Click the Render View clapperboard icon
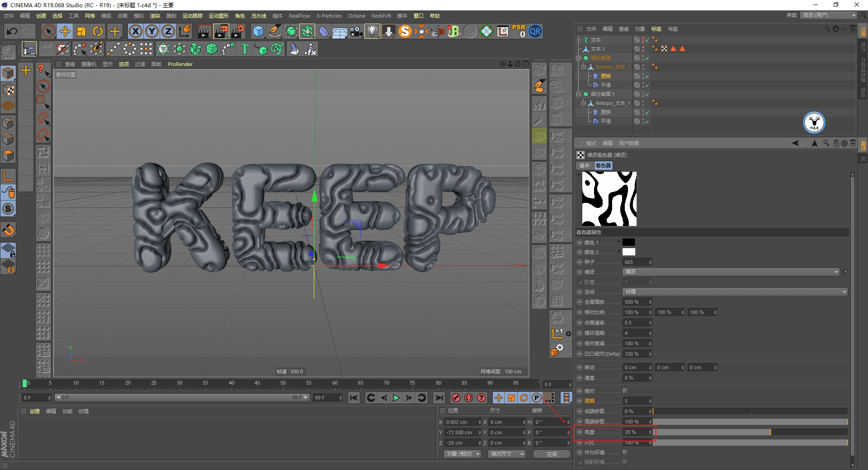This screenshot has width=868, height=470. click(x=204, y=32)
